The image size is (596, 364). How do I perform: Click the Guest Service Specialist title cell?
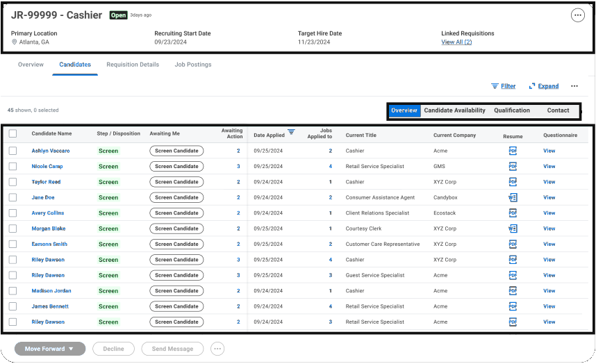(375, 276)
